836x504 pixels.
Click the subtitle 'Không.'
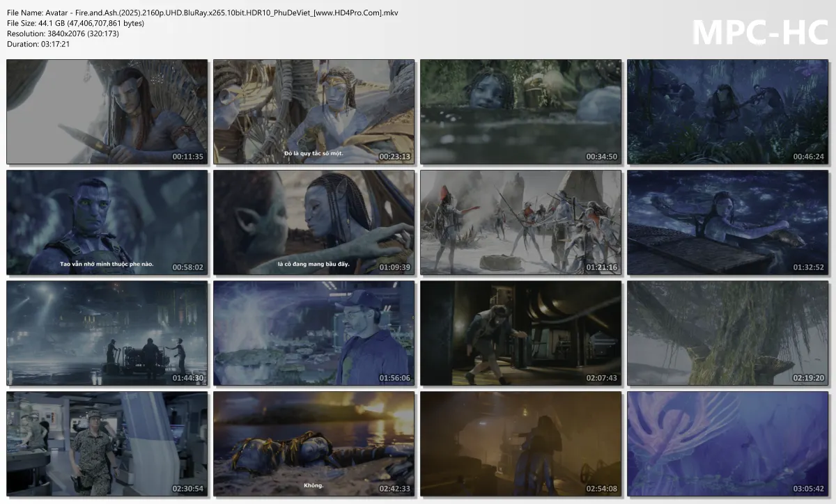pyautogui.click(x=314, y=486)
